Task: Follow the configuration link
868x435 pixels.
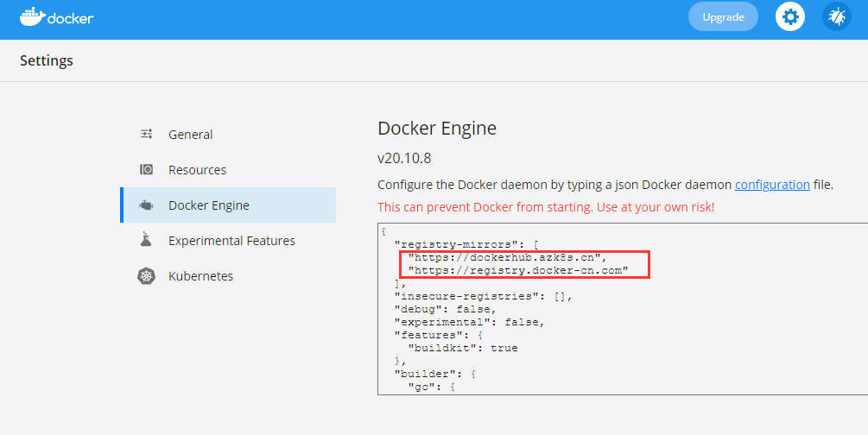Action: 772,185
